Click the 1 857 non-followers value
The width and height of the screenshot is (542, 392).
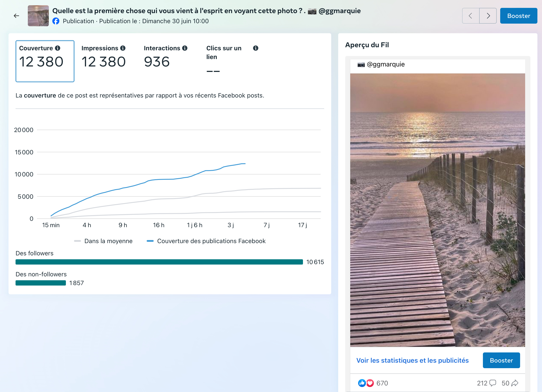click(77, 283)
